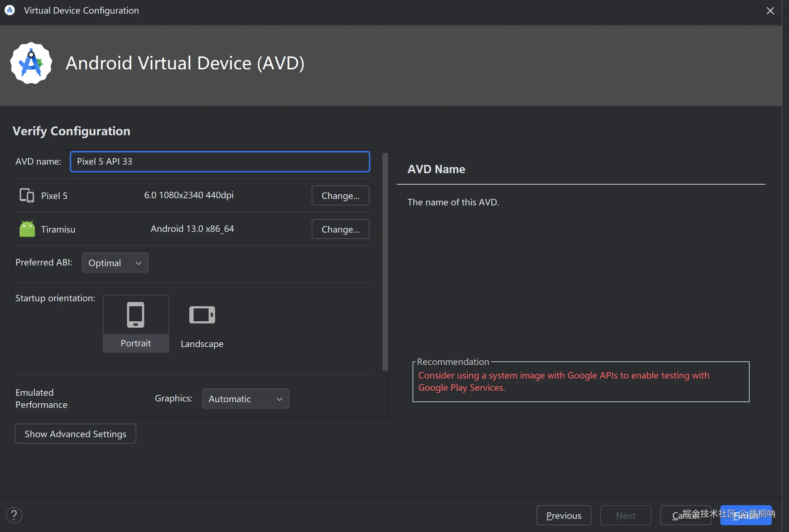789x532 pixels.
Task: Click the 'Android 13.0 x86_64' text
Action: 192,229
